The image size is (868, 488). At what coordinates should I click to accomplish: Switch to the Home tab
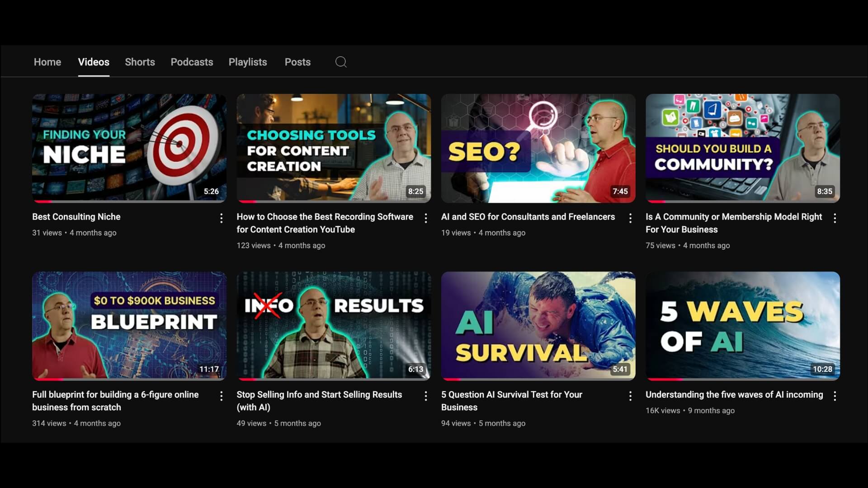click(47, 62)
